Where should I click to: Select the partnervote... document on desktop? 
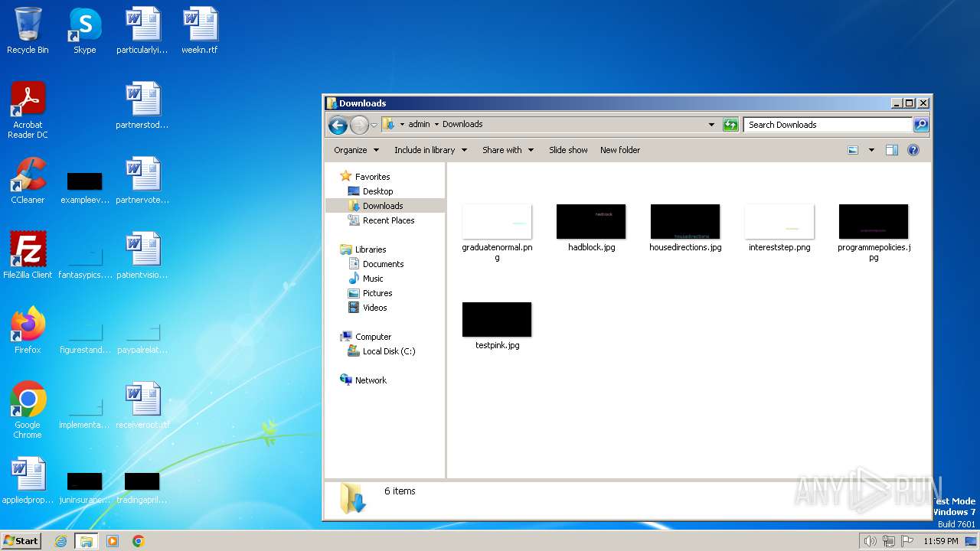point(142,181)
